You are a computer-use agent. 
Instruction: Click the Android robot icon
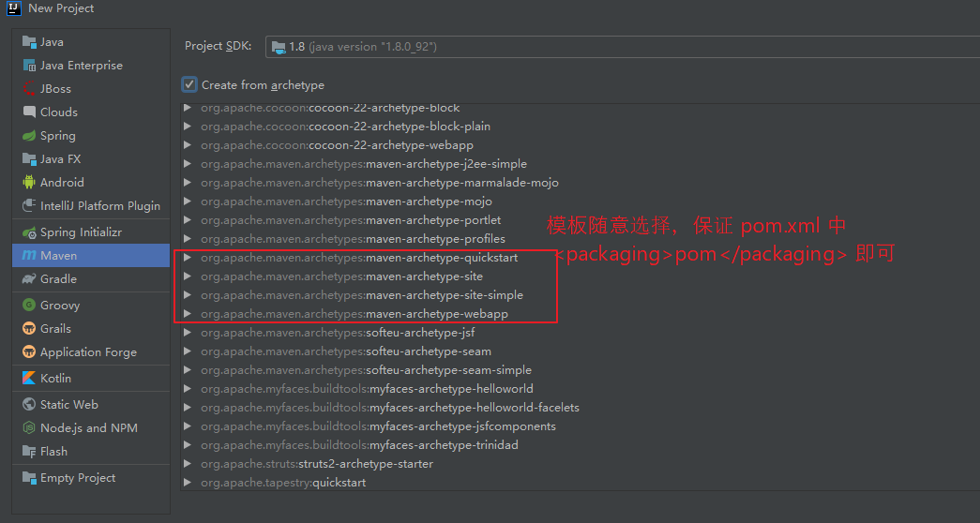click(29, 183)
